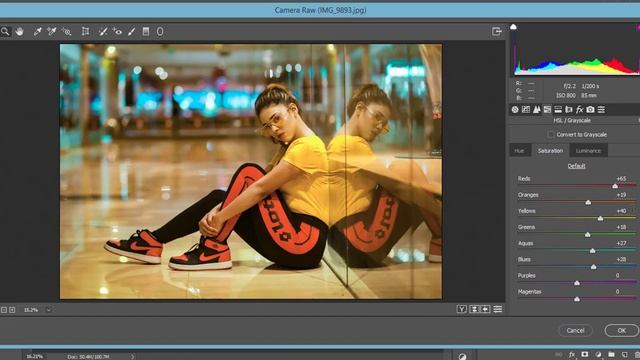Create new adjustment layer icon in Photoshop
Viewport: 640px width, 360px height.
(598, 355)
